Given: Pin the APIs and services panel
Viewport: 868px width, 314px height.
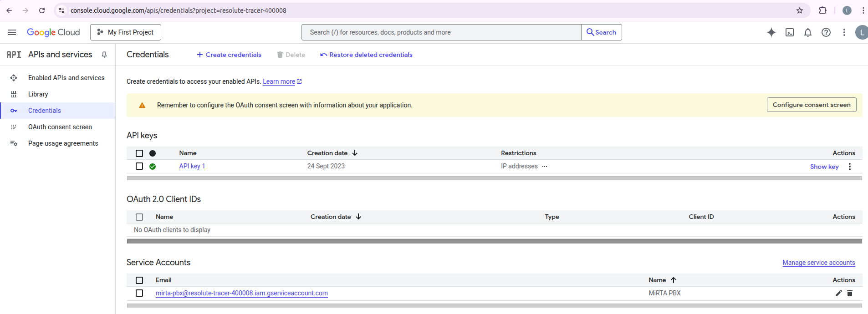Looking at the screenshot, I should tap(104, 55).
